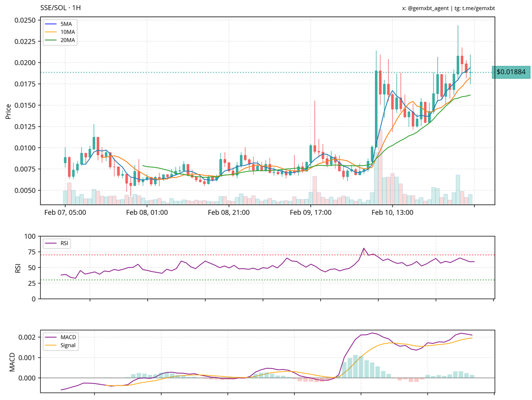
Task: Click the 5MA legend entry
Action: point(60,25)
